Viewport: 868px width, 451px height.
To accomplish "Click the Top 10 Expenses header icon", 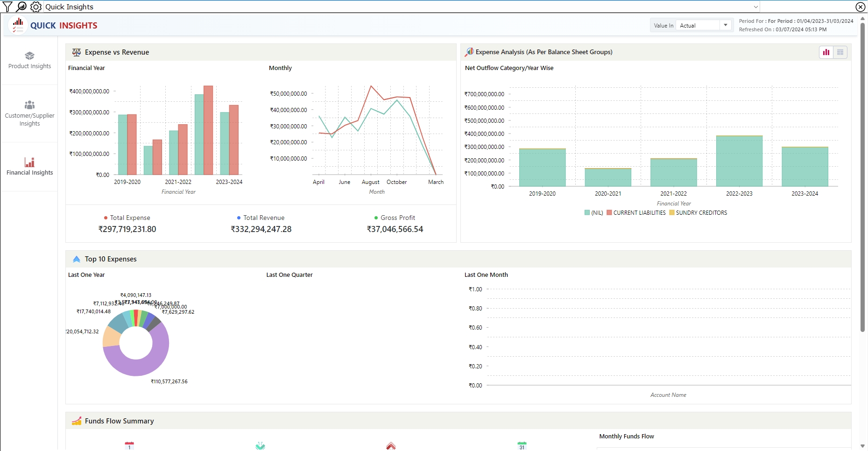I will coord(77,259).
